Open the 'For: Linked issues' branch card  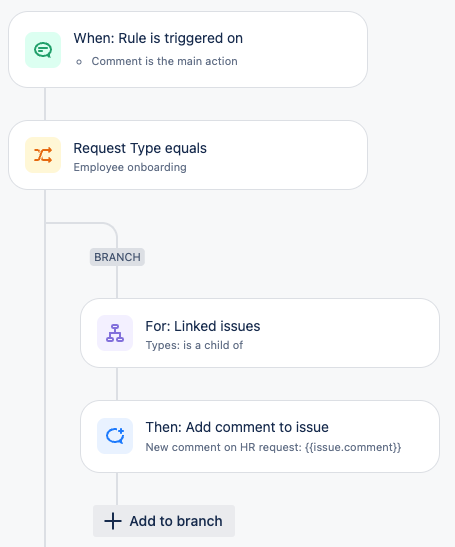tap(260, 333)
